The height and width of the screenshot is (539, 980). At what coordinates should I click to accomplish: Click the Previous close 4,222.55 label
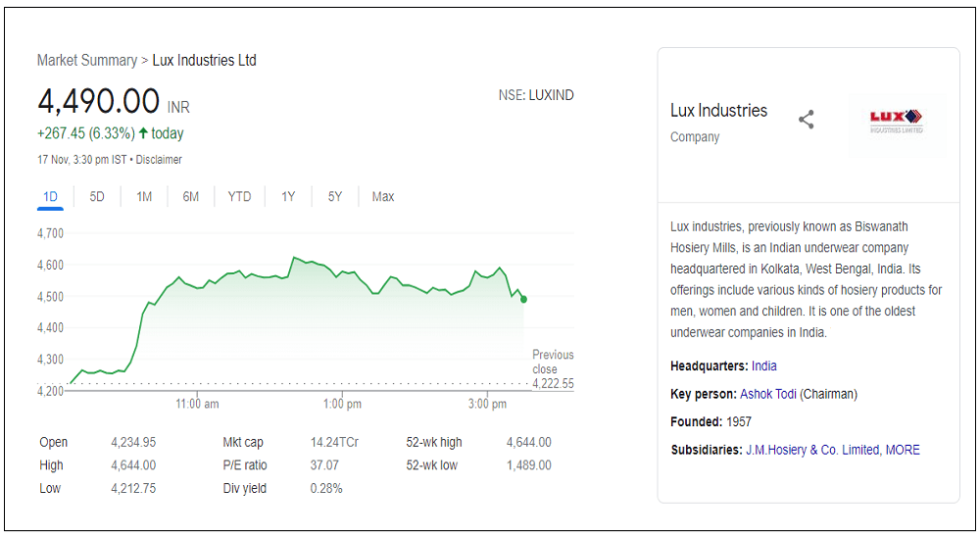point(553,368)
